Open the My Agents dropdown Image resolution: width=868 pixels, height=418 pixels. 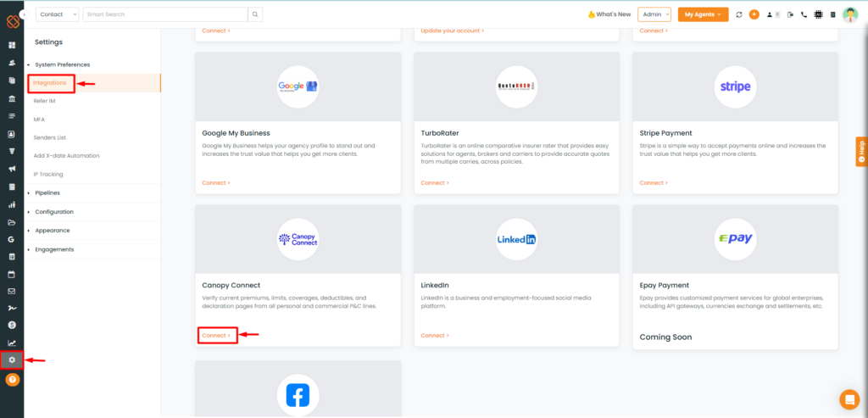(x=703, y=14)
